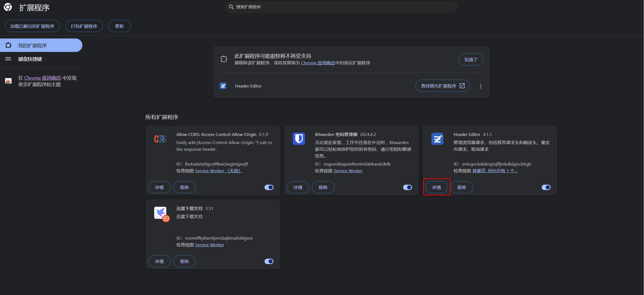This screenshot has width=644, height=295.
Task: Click the puzzle icon beside 我的扩展程序
Action: click(9, 45)
